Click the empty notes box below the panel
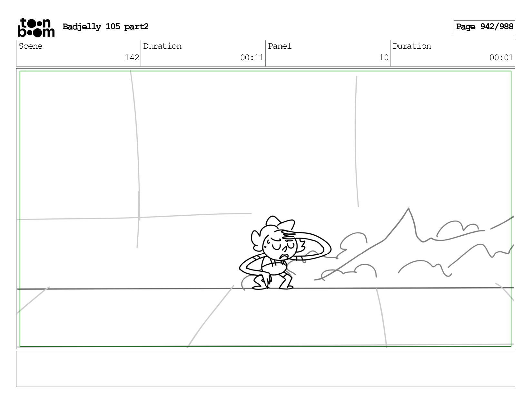This screenshot has height=411, width=532. pyautogui.click(x=265, y=369)
